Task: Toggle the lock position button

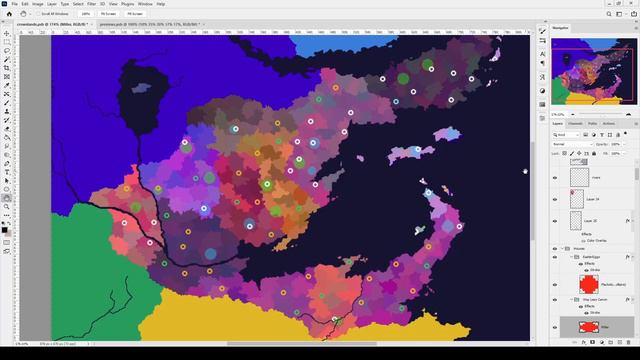Action: pyautogui.click(x=579, y=153)
